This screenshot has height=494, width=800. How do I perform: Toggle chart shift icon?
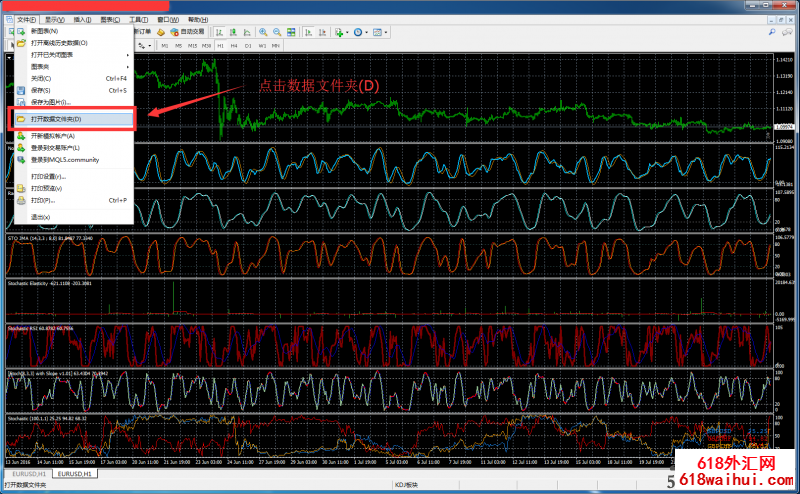[x=322, y=32]
